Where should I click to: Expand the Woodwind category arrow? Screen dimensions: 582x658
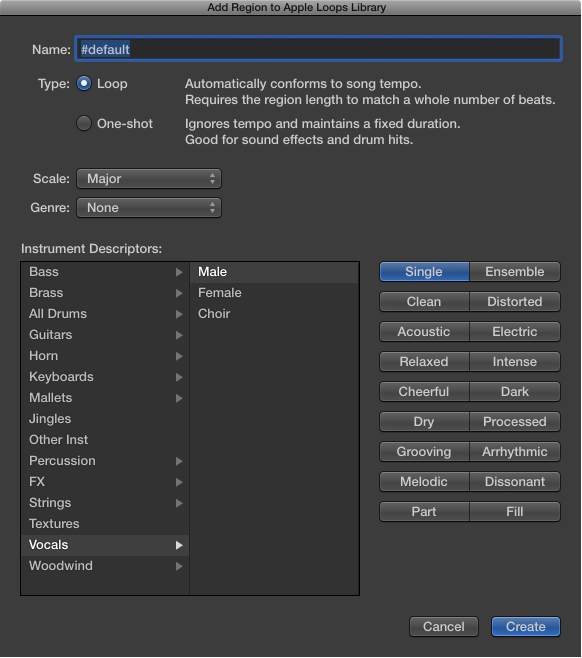click(179, 566)
